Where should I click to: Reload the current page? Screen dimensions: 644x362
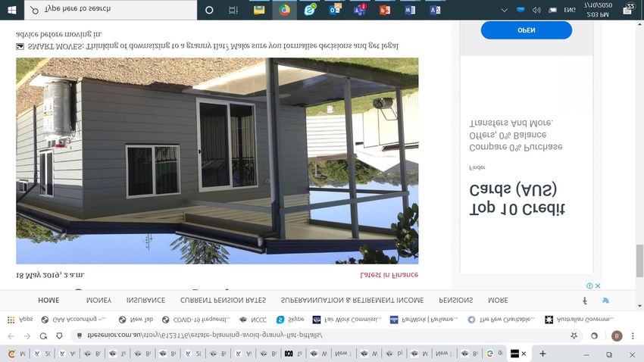click(x=43, y=335)
